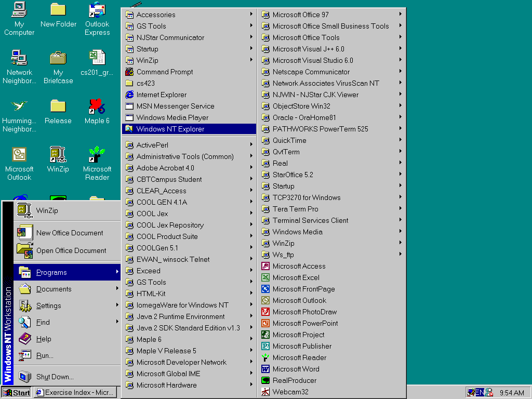Click the system tray clock
The width and height of the screenshot is (532, 399).
click(x=512, y=393)
